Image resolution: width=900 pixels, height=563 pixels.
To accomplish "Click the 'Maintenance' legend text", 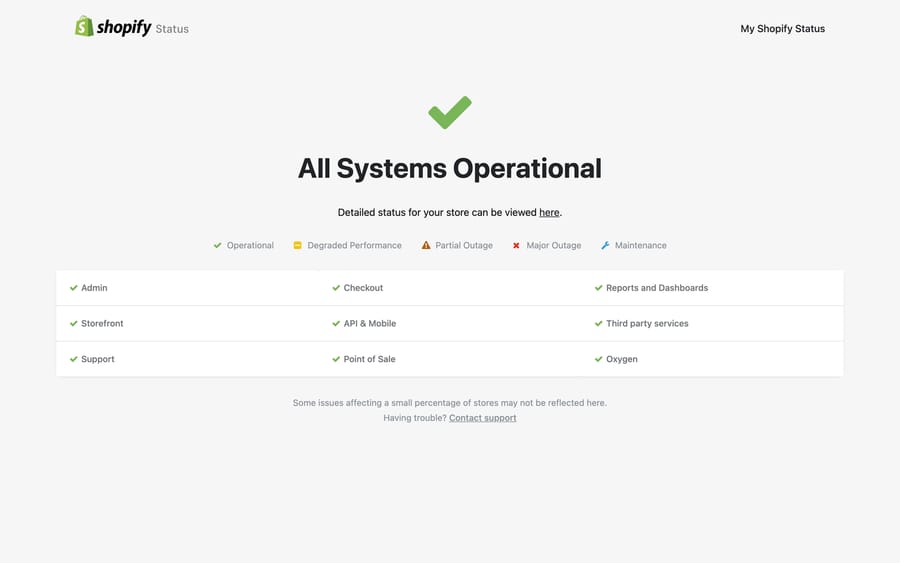I will [x=641, y=246].
